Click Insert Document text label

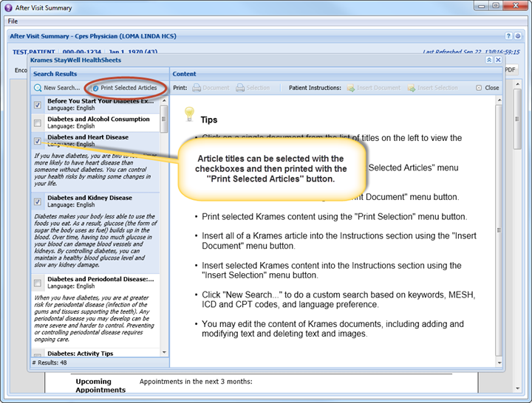(378, 88)
